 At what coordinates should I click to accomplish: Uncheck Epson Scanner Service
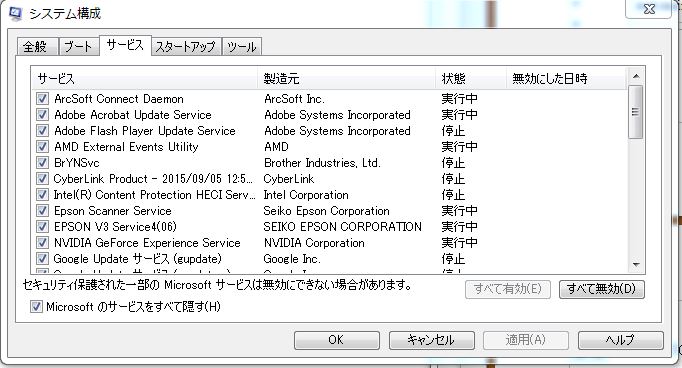[x=42, y=211]
